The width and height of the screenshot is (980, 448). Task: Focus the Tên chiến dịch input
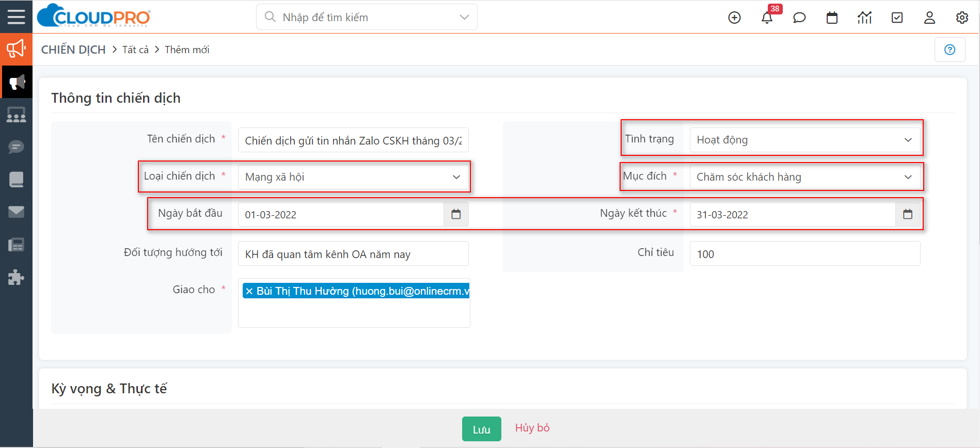point(353,140)
